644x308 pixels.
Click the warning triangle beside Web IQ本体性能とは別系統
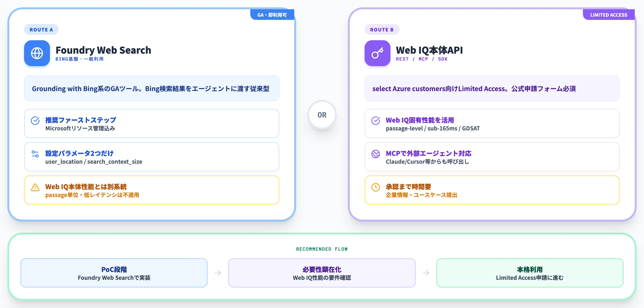[35, 187]
